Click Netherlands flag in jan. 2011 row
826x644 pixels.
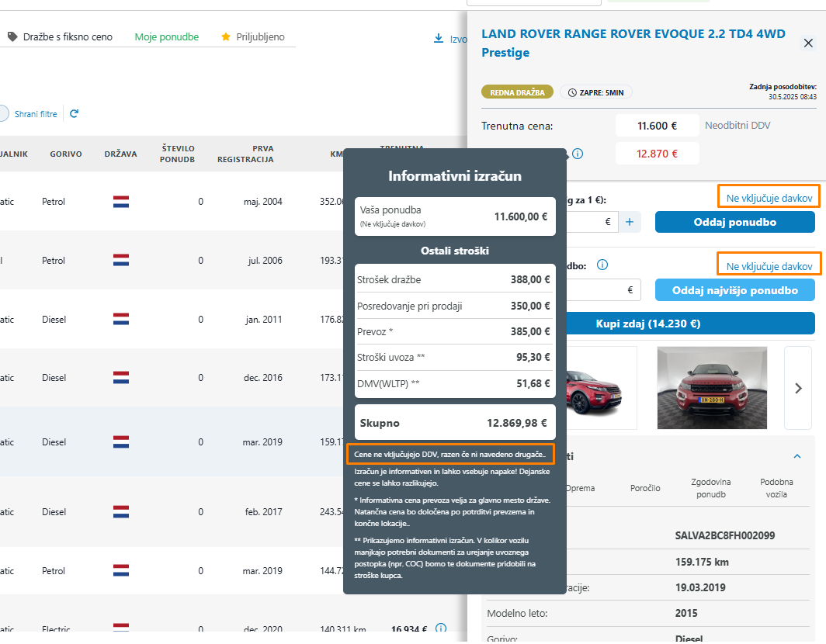click(121, 319)
